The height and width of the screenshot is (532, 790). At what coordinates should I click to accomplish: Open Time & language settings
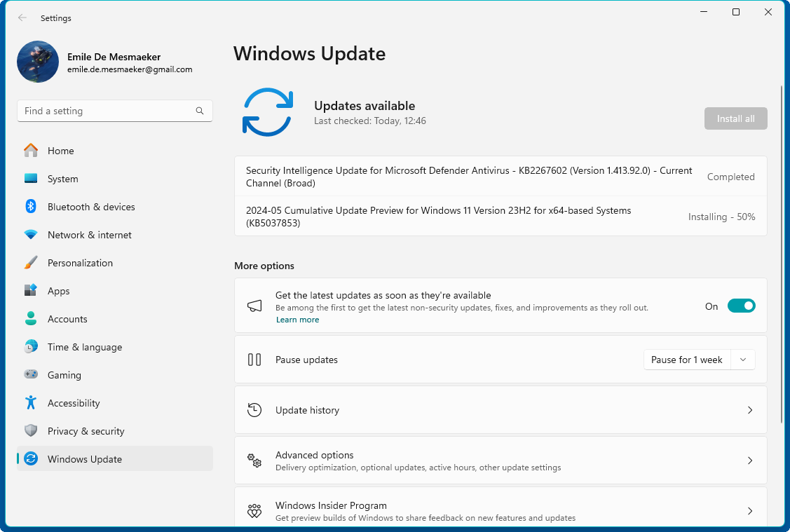coord(115,347)
